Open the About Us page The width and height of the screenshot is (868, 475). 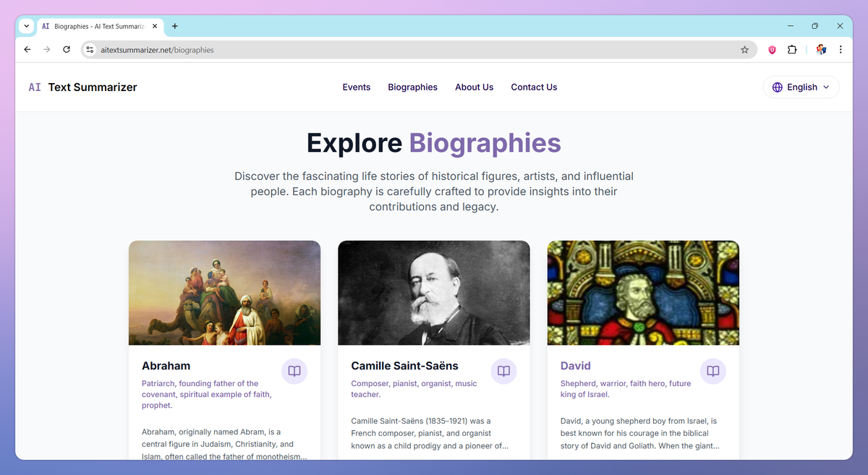pos(474,87)
